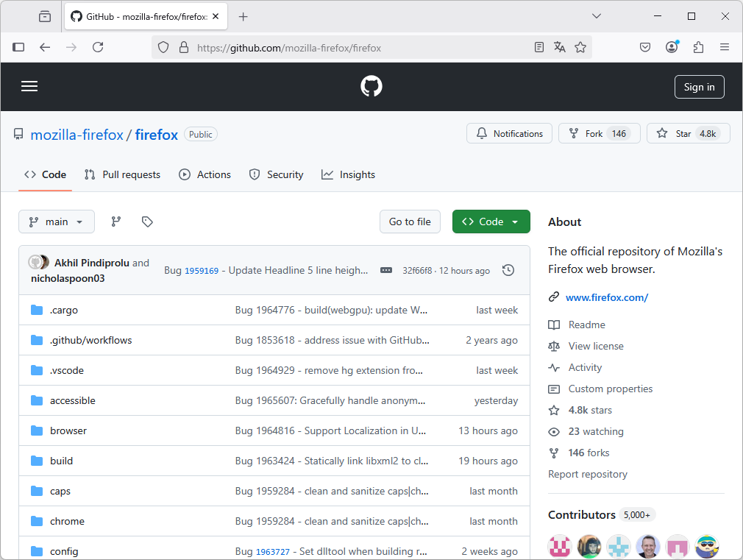Screen dimensions: 743x560
Task: Open the commit history via clock icon
Action: pyautogui.click(x=508, y=270)
